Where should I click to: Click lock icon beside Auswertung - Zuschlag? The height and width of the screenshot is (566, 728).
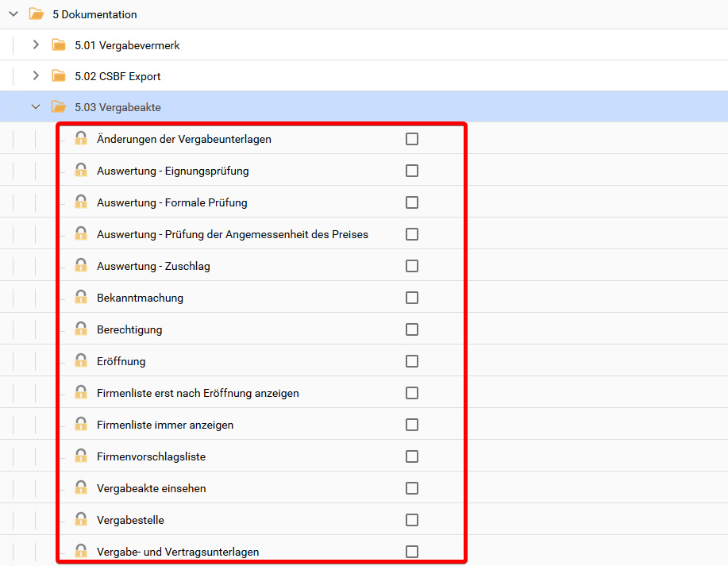coord(81,264)
